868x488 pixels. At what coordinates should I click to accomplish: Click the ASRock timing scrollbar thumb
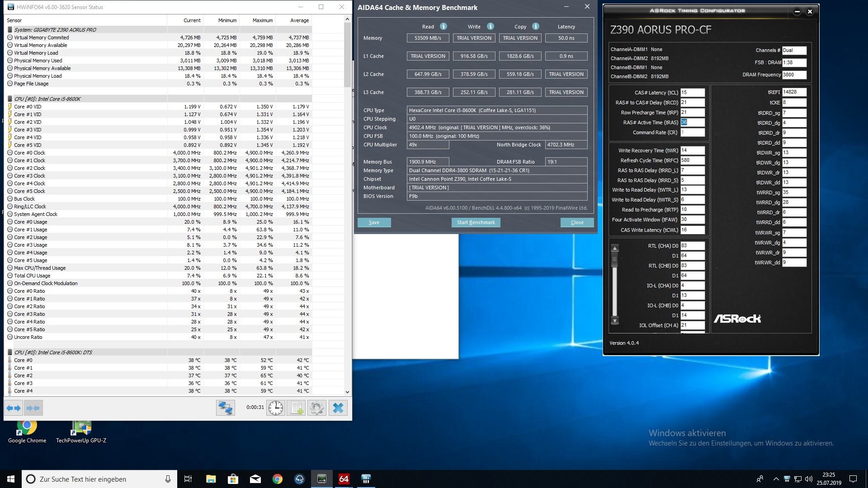click(614, 260)
